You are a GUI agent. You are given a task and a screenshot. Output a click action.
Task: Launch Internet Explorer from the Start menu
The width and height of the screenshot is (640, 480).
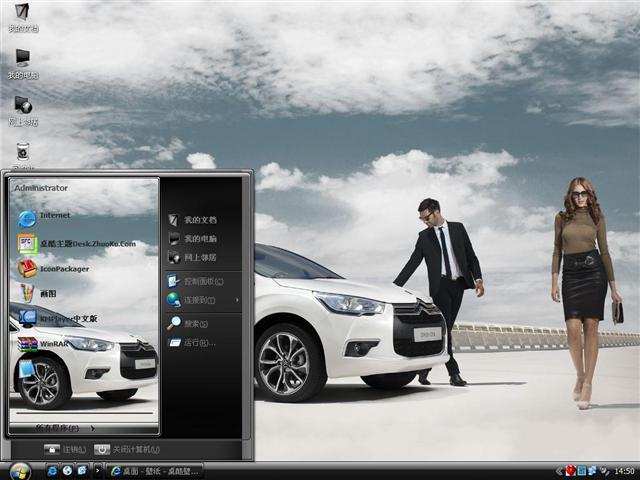coord(44,218)
